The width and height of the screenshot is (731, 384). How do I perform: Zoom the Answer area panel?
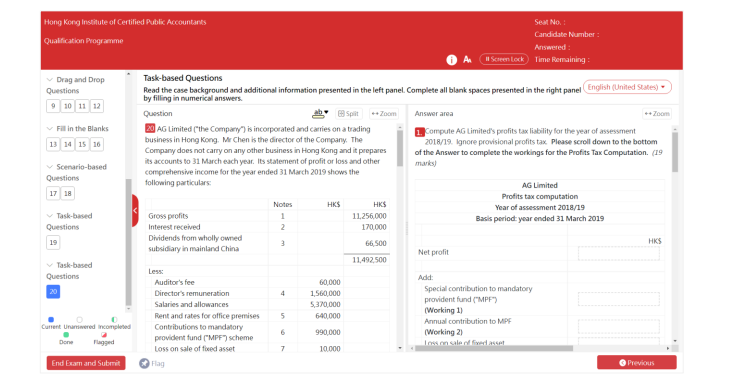(657, 113)
